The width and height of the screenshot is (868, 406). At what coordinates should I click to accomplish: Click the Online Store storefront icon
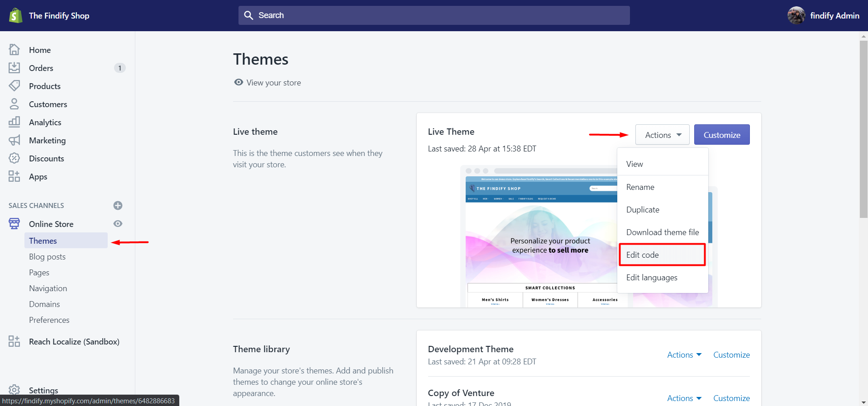pos(14,223)
